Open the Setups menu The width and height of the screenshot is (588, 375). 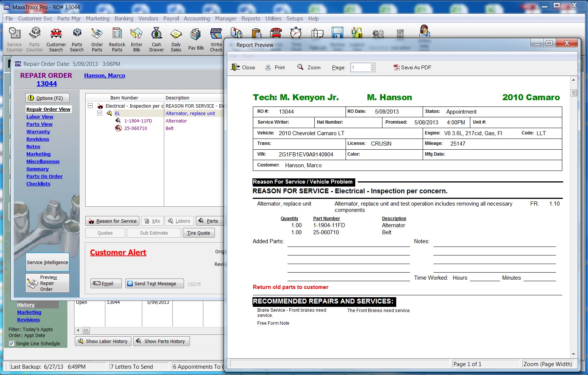click(295, 19)
